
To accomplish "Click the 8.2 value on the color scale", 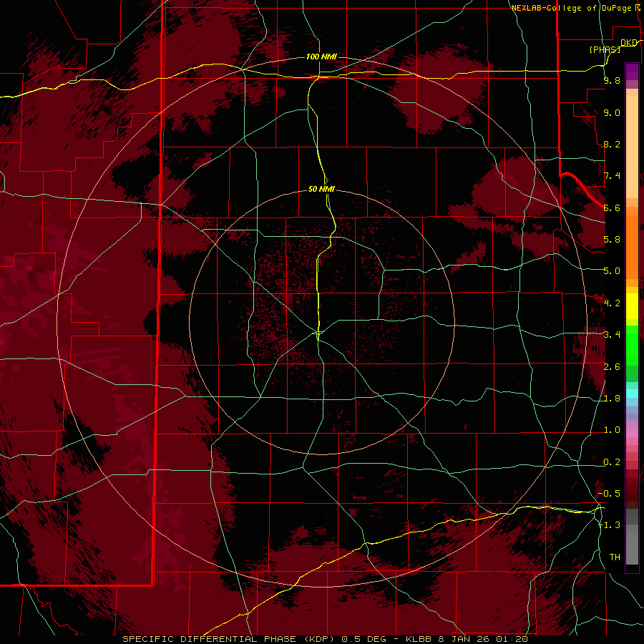I will coord(612,144).
